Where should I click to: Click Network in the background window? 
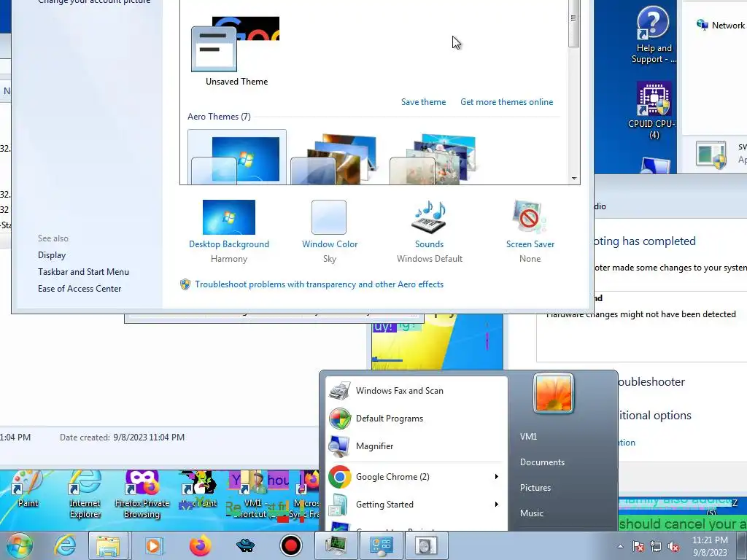point(720,26)
